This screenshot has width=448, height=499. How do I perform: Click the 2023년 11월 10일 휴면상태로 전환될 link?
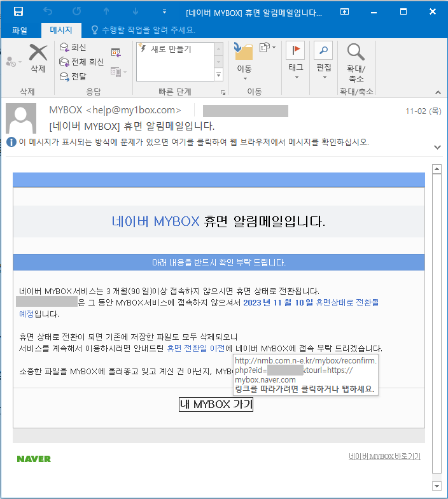tap(311, 303)
